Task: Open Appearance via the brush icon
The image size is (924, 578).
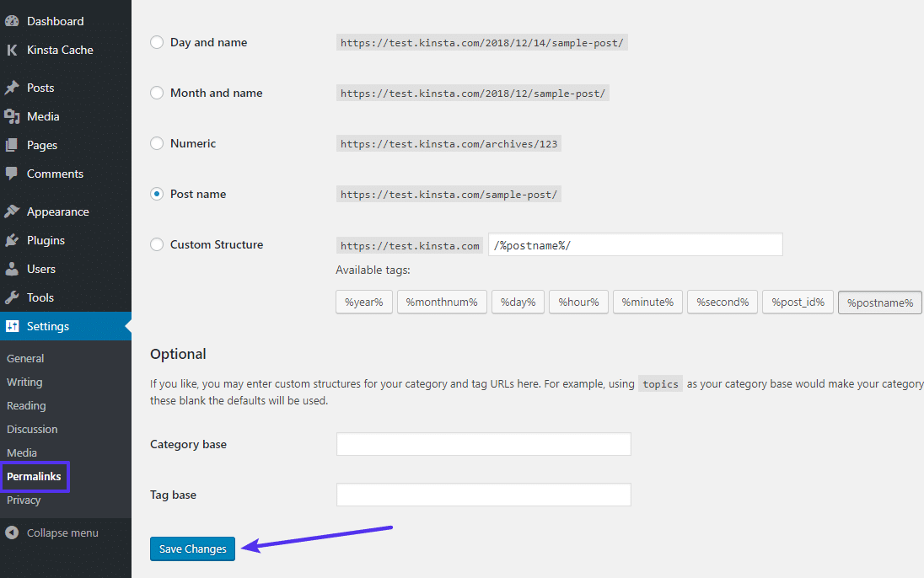Action: coord(11,211)
